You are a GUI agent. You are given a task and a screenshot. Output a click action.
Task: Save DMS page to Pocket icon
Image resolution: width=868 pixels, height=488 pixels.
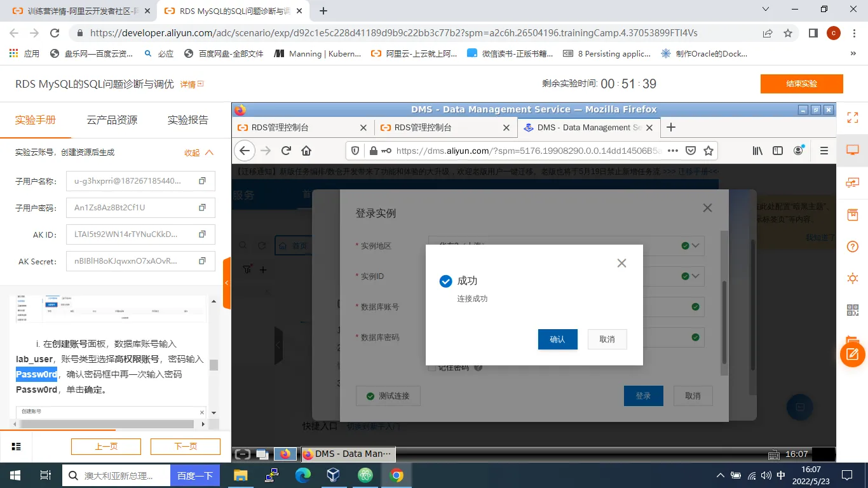[691, 151]
